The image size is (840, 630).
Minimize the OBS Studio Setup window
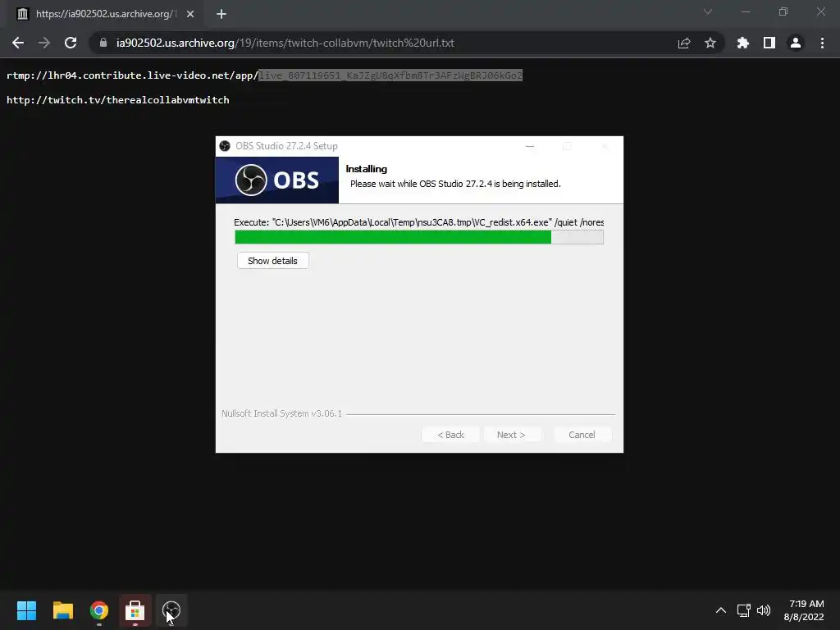click(530, 146)
